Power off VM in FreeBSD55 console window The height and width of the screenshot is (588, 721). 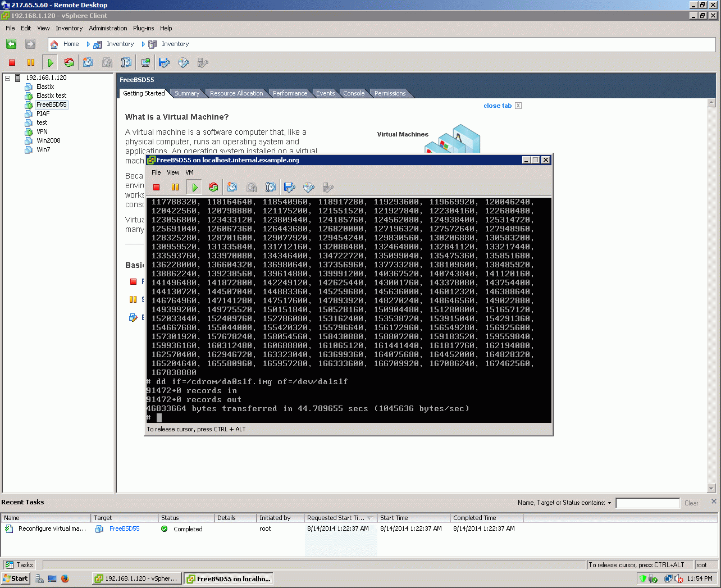(157, 187)
